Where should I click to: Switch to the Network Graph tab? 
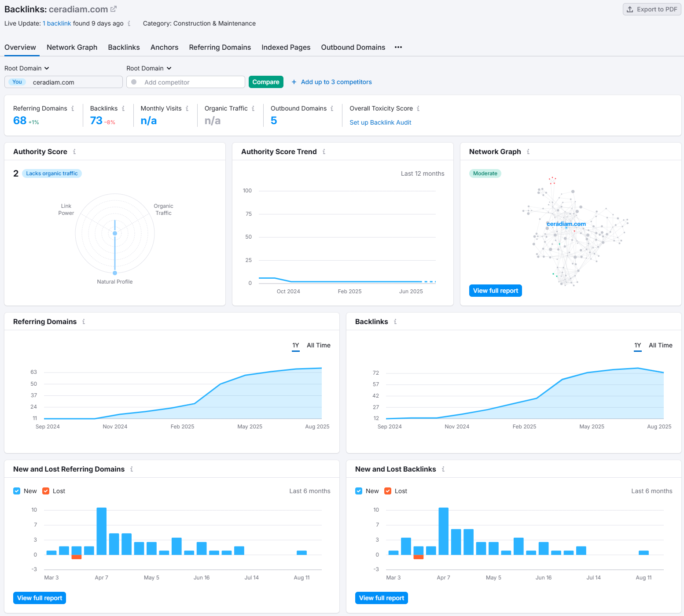[x=72, y=47]
